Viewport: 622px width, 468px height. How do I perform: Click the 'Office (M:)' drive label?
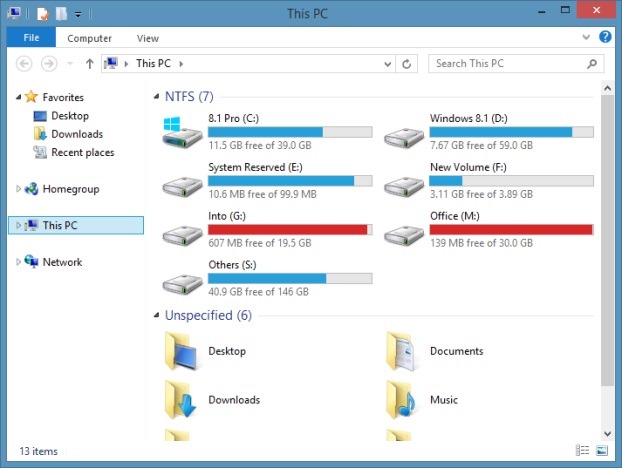455,216
